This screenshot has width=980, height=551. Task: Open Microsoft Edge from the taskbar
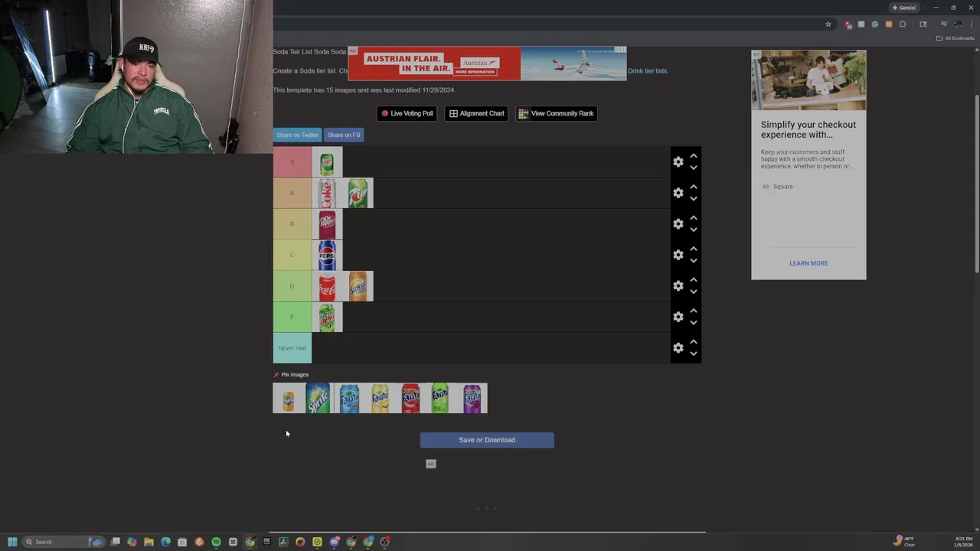click(x=165, y=542)
